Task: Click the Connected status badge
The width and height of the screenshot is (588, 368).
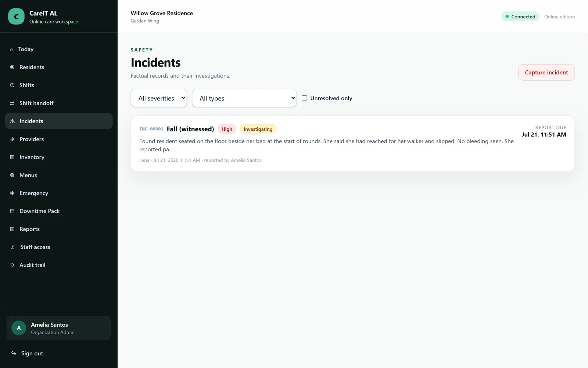Action: [520, 17]
